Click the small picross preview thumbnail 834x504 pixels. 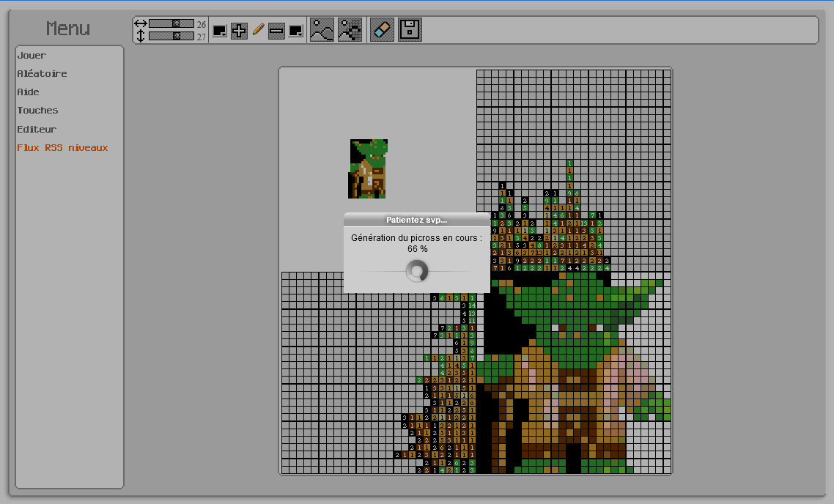367,168
